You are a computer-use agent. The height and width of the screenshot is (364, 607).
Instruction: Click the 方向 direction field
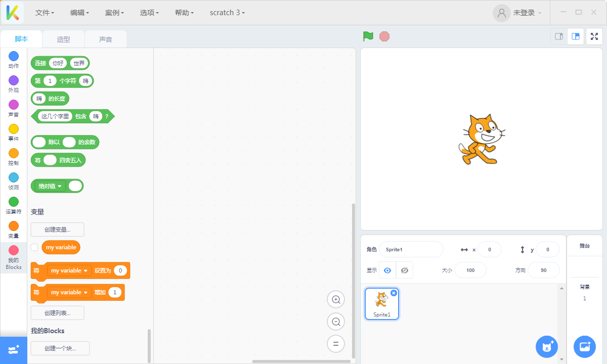click(544, 270)
